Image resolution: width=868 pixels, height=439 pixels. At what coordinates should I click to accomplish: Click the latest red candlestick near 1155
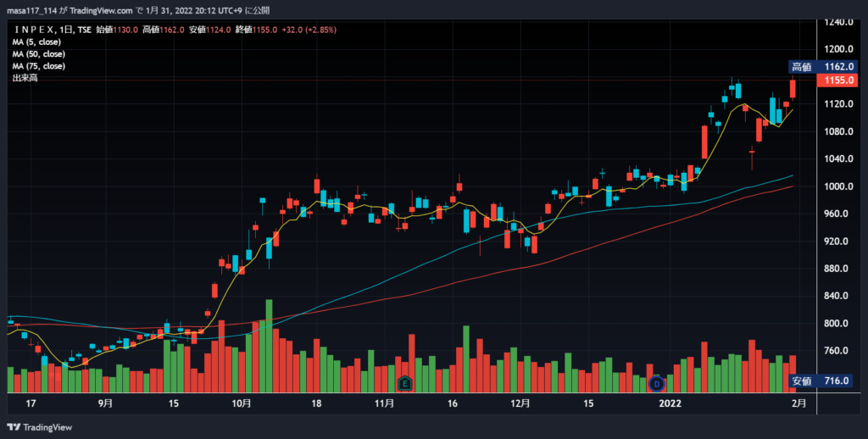793,89
